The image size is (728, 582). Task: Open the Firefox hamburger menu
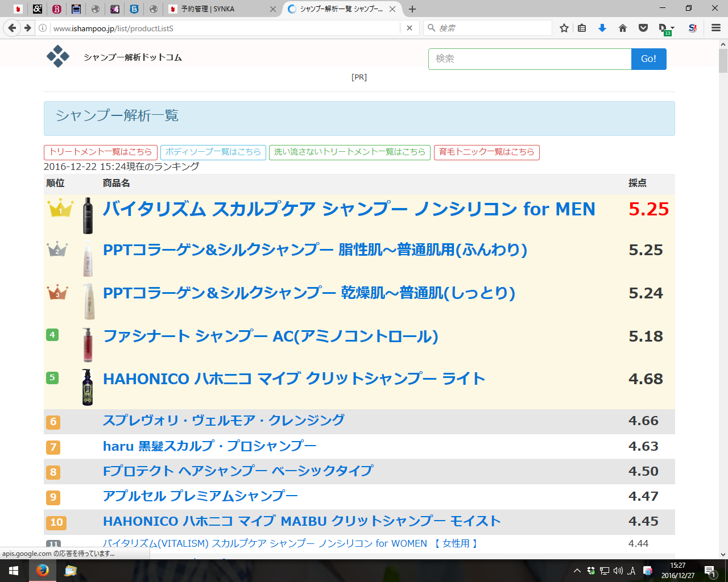(x=716, y=28)
